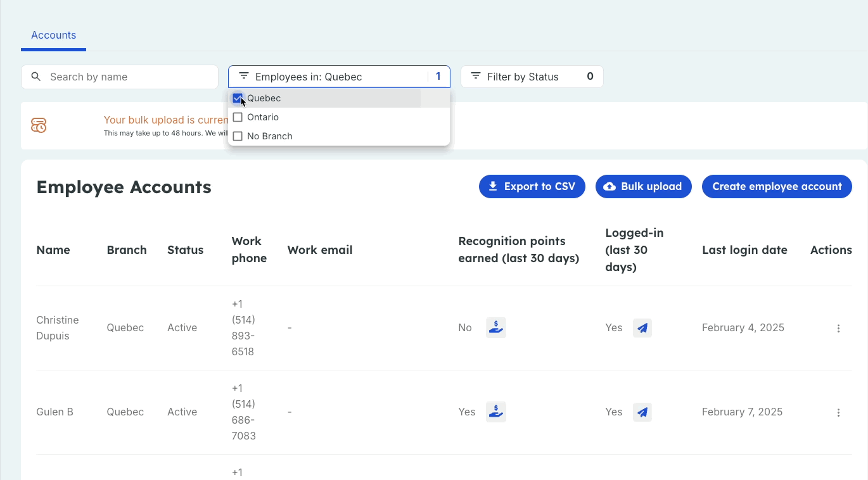The image size is (868, 480).
Task: Click the Bulk upload button
Action: (644, 186)
